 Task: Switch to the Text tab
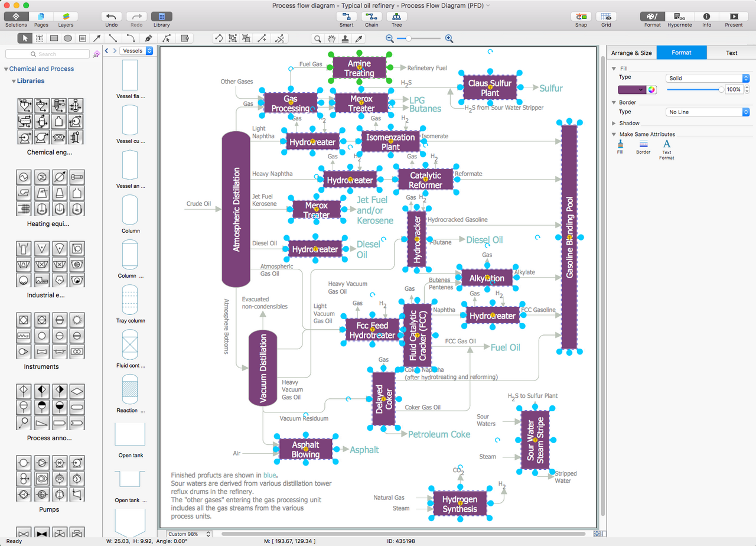pyautogui.click(x=731, y=53)
